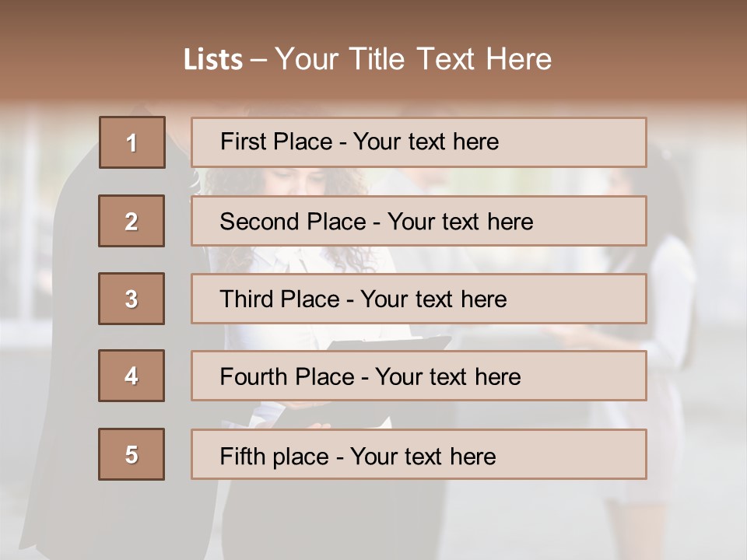Select the number 4 box
747x560 pixels.
pyautogui.click(x=132, y=376)
